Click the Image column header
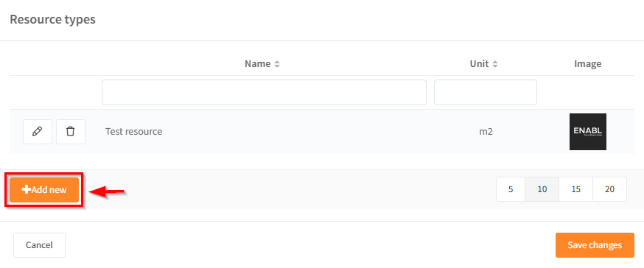The height and width of the screenshot is (268, 644). click(x=588, y=64)
